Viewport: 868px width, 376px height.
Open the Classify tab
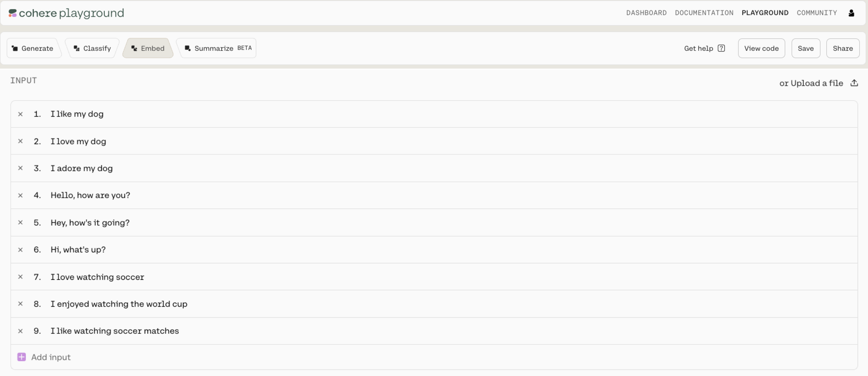coord(92,48)
